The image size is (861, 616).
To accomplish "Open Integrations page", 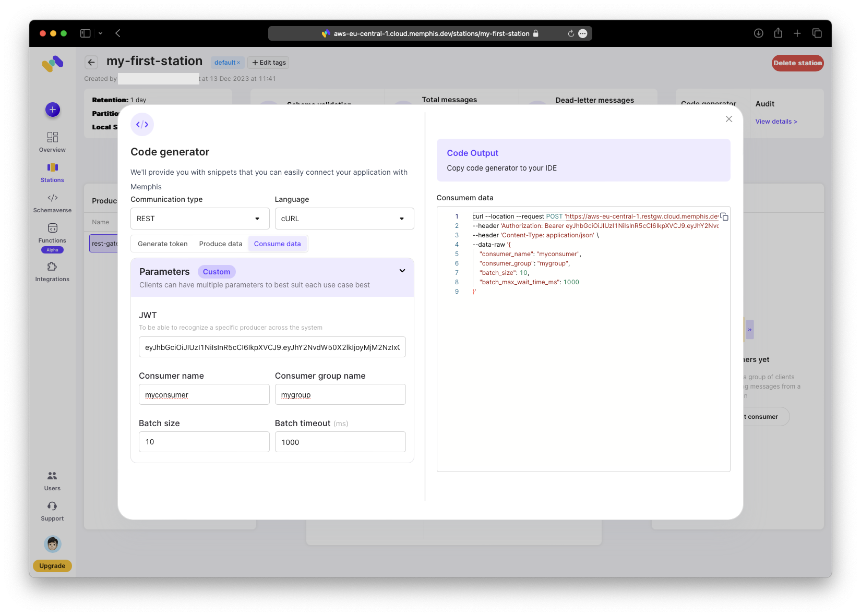I will coord(52,271).
